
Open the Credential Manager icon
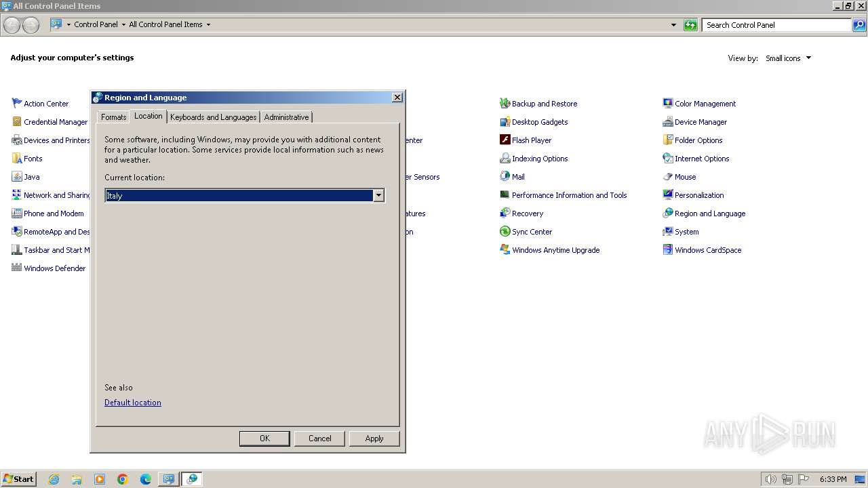click(17, 121)
